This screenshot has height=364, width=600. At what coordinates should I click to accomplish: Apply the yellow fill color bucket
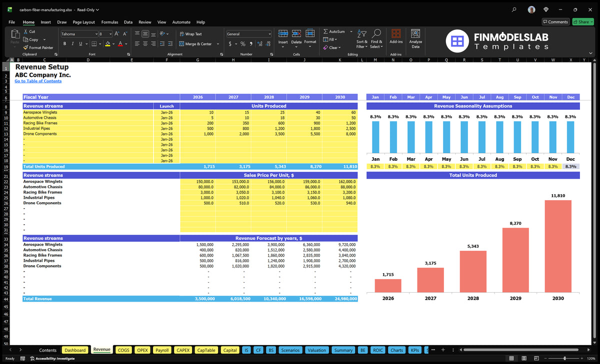pos(107,44)
